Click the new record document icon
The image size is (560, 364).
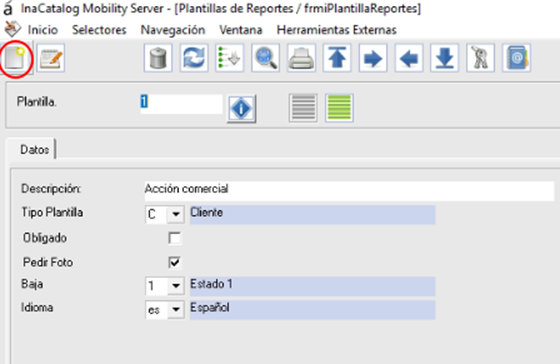coord(15,58)
